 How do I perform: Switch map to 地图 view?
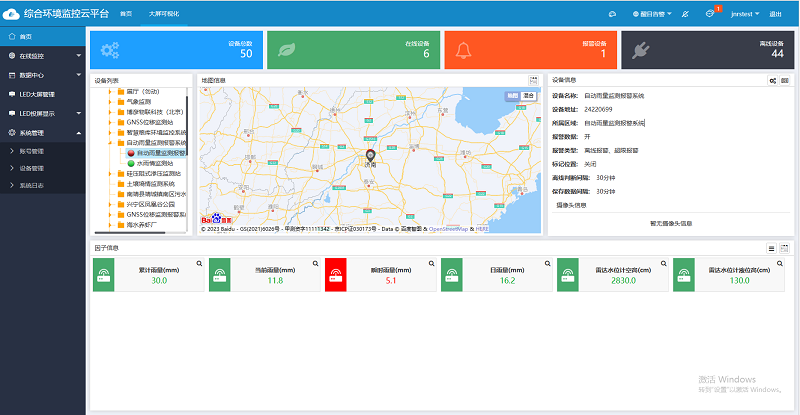(x=512, y=96)
